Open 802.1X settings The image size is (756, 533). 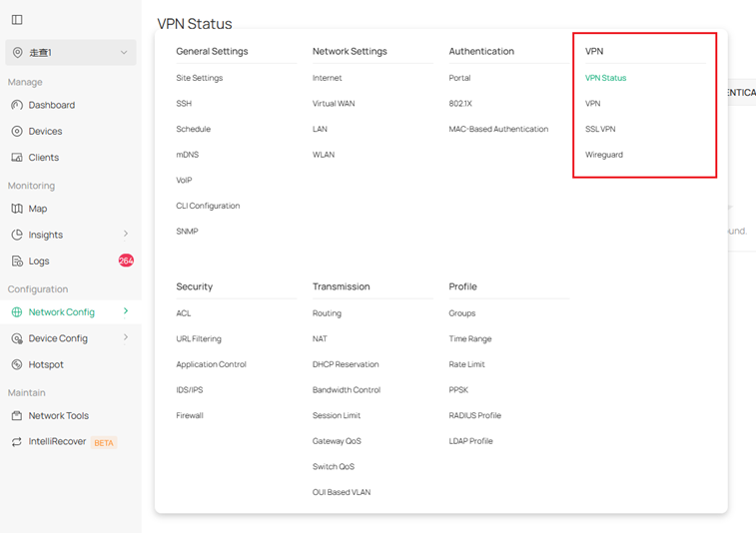click(460, 104)
